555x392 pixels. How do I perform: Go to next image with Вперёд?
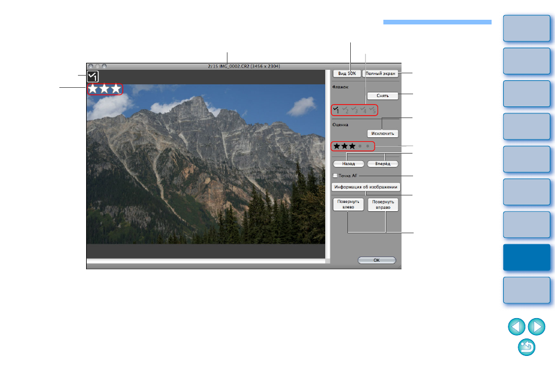point(383,164)
